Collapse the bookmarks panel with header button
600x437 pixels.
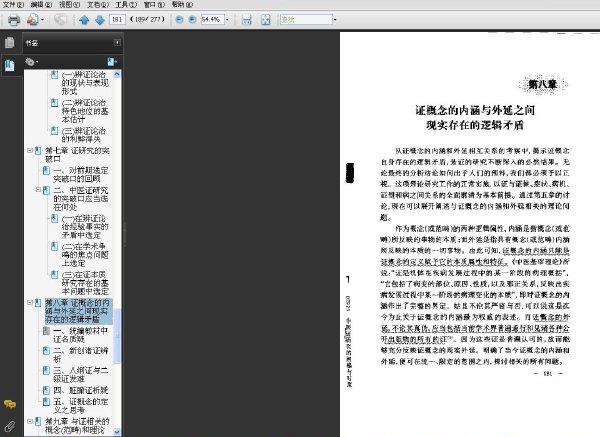117,42
